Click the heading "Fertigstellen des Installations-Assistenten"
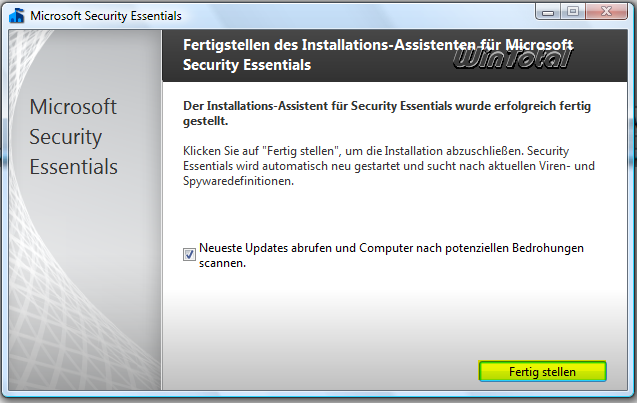Image resolution: width=637 pixels, height=403 pixels. (x=379, y=46)
